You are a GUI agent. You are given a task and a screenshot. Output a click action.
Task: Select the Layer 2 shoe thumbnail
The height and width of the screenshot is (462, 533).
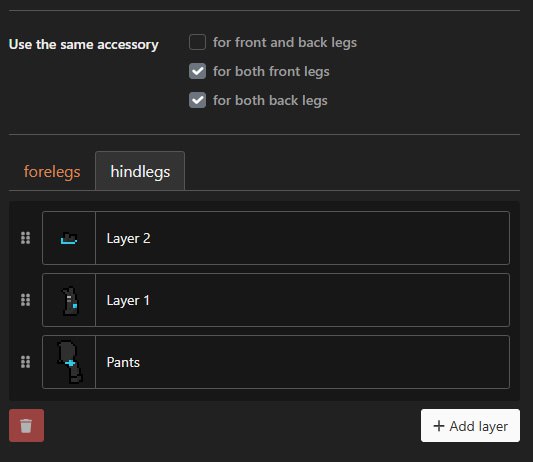[x=69, y=238]
